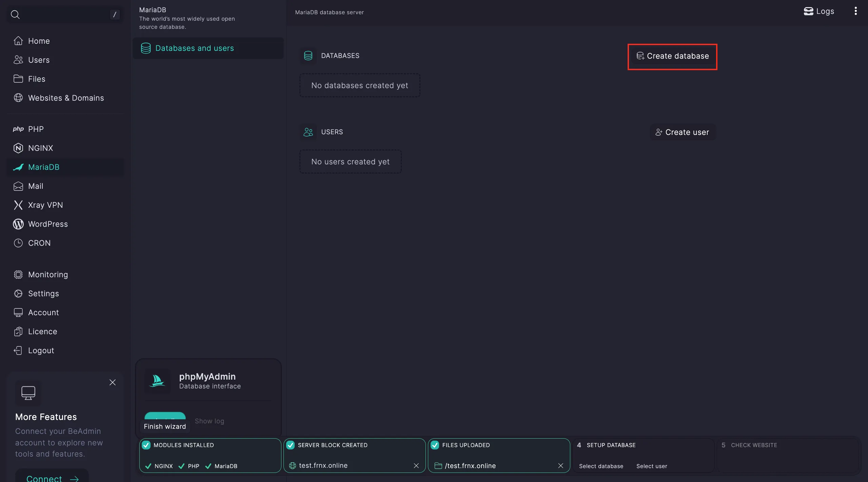This screenshot has width=868, height=482.
Task: Click the Account monitor icon
Action: (18, 313)
